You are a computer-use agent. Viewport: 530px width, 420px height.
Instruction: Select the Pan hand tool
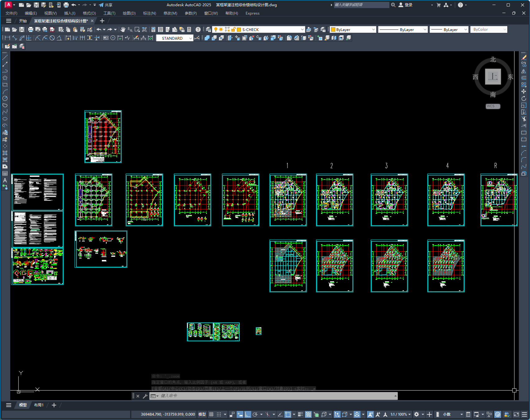tap(123, 29)
